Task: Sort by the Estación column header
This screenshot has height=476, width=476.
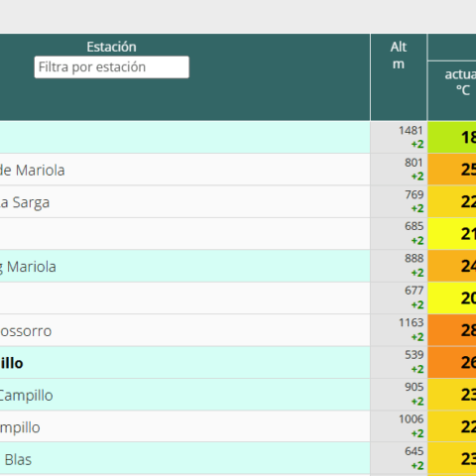Action: 111,47
